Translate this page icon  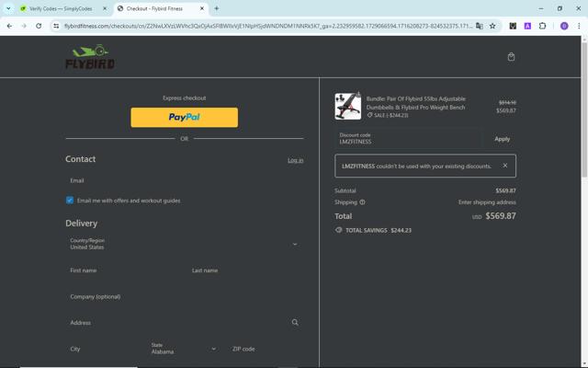(480, 26)
